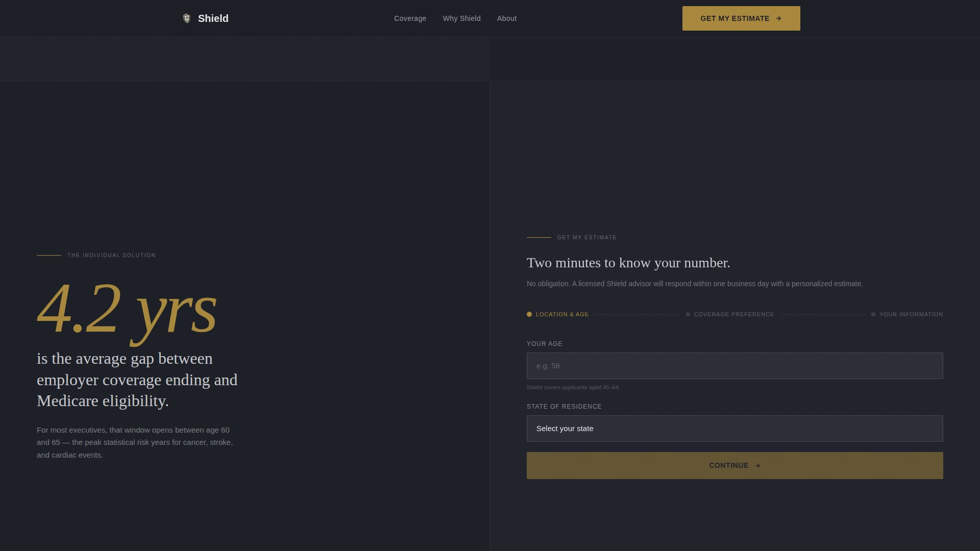Screen dimensions: 980x551
Task: Open the Select your state dropdown
Action: [734, 429]
